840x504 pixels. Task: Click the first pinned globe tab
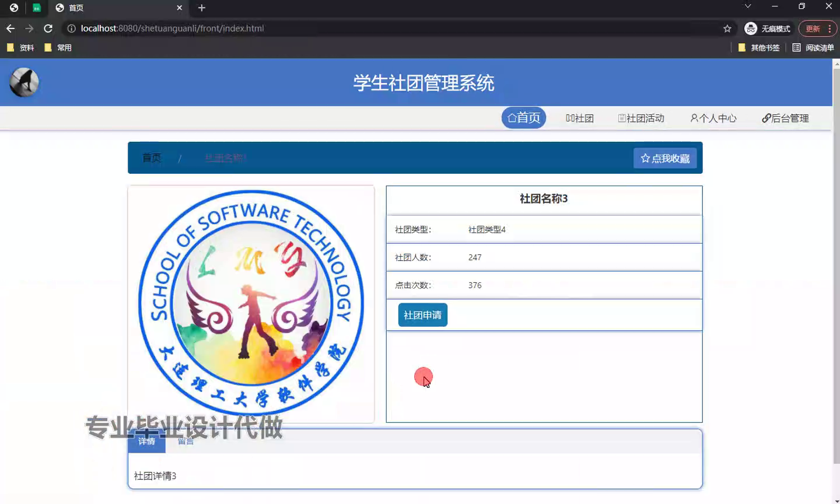click(14, 8)
